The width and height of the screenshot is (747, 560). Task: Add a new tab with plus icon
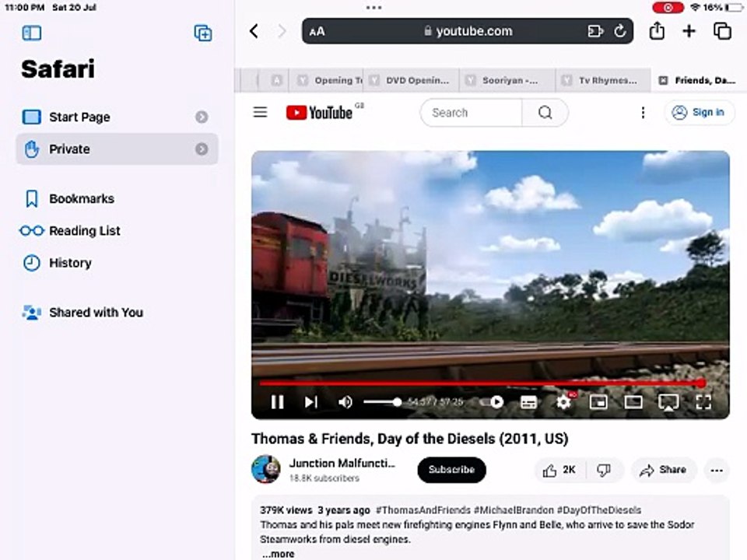(x=689, y=31)
